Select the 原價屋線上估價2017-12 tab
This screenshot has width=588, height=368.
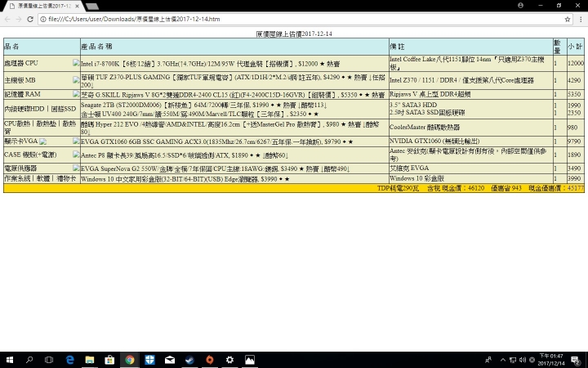[x=45, y=6]
